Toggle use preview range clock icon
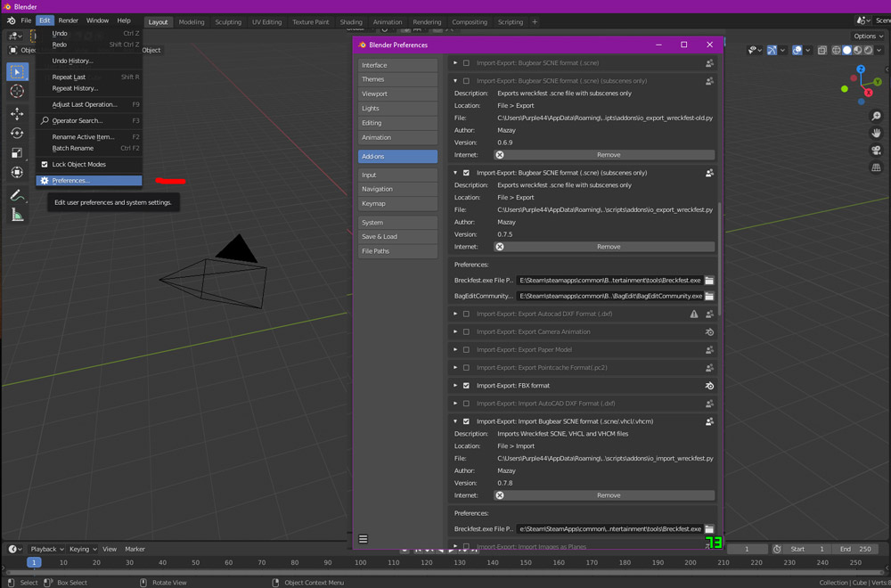891x588 pixels. coord(777,549)
